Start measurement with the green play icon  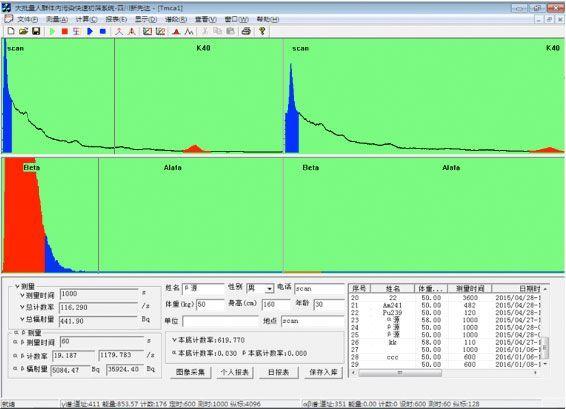[x=52, y=31]
